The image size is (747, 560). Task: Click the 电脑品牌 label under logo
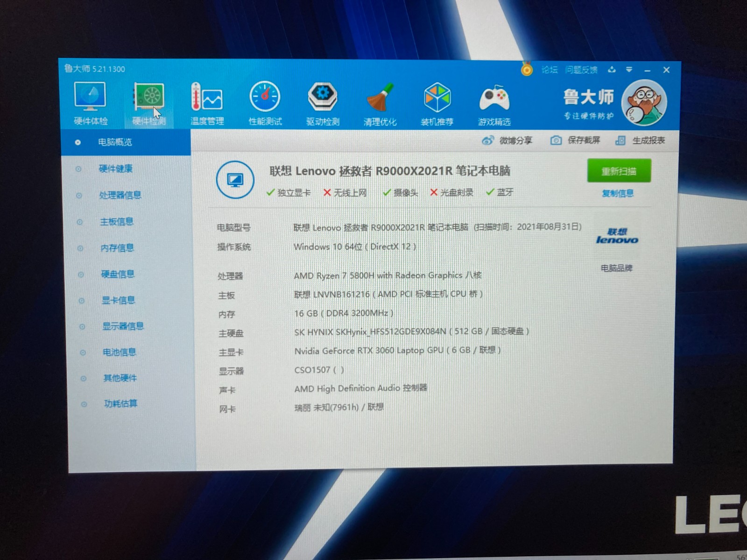click(616, 268)
